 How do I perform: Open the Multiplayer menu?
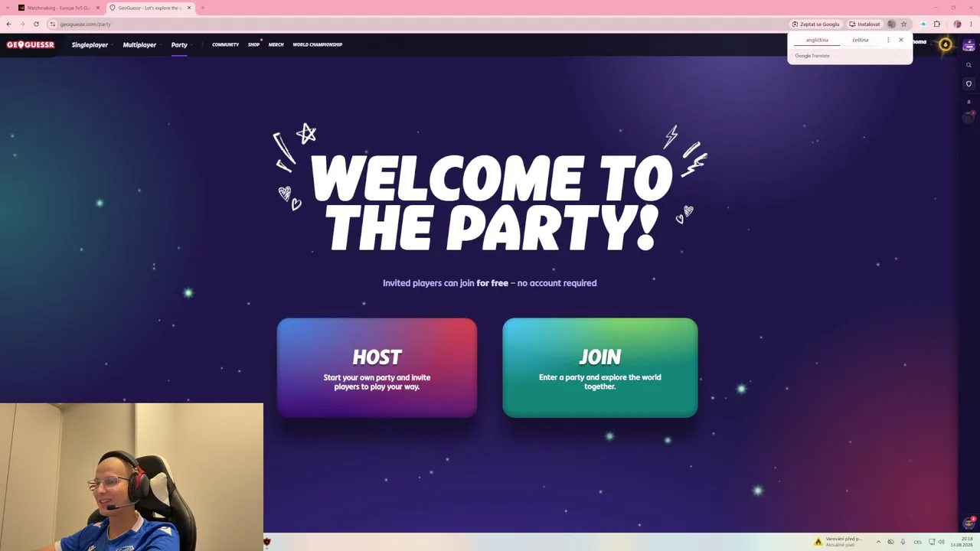point(139,44)
